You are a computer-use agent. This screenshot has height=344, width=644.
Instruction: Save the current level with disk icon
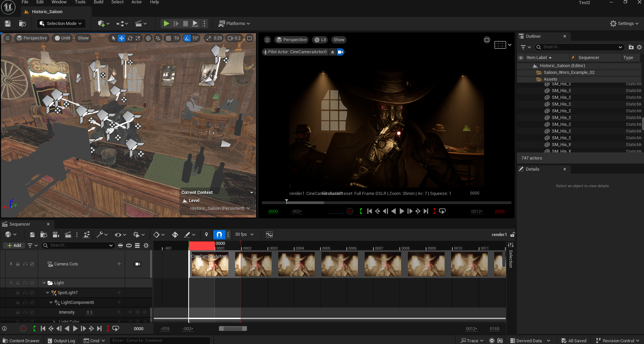(8, 24)
